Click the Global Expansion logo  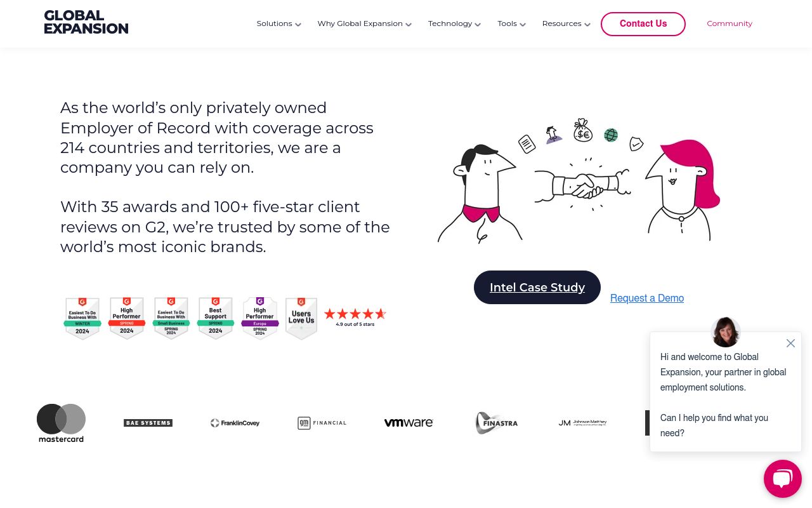[x=86, y=22]
